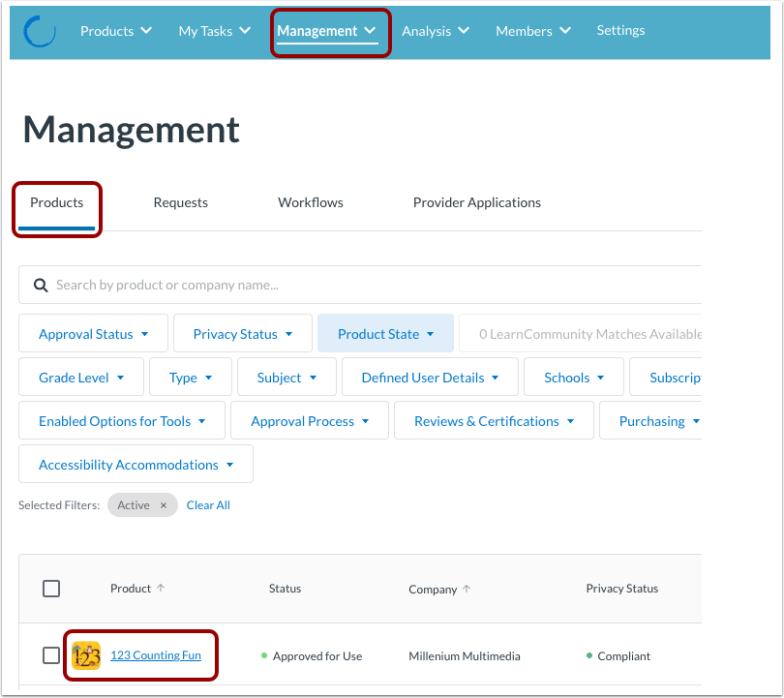The height and width of the screenshot is (698, 784).
Task: Switch to the Workflows tab
Action: pos(310,202)
